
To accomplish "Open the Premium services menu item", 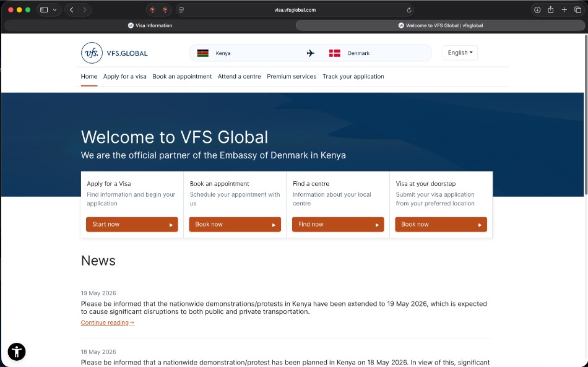I will tap(292, 77).
